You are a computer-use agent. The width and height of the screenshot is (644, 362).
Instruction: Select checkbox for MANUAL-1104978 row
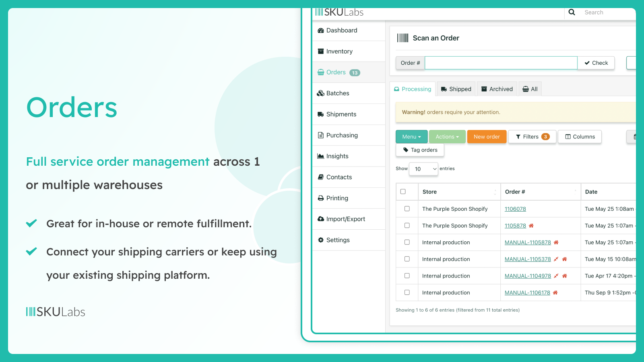tap(407, 276)
